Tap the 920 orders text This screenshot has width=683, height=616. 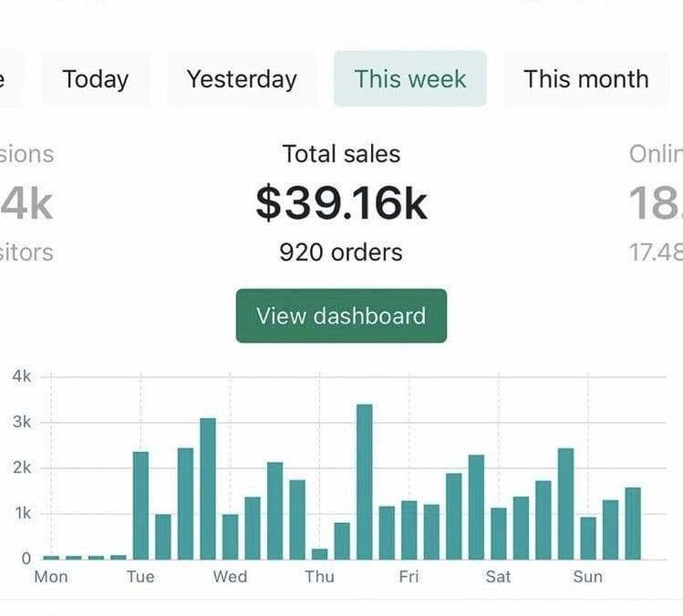[x=341, y=252]
